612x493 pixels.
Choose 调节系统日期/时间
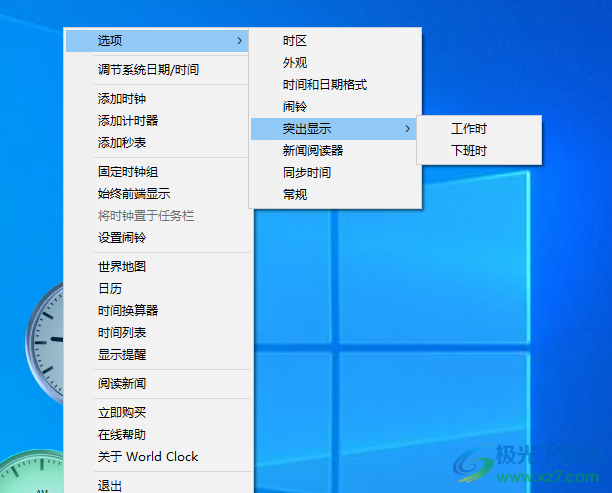(157, 70)
